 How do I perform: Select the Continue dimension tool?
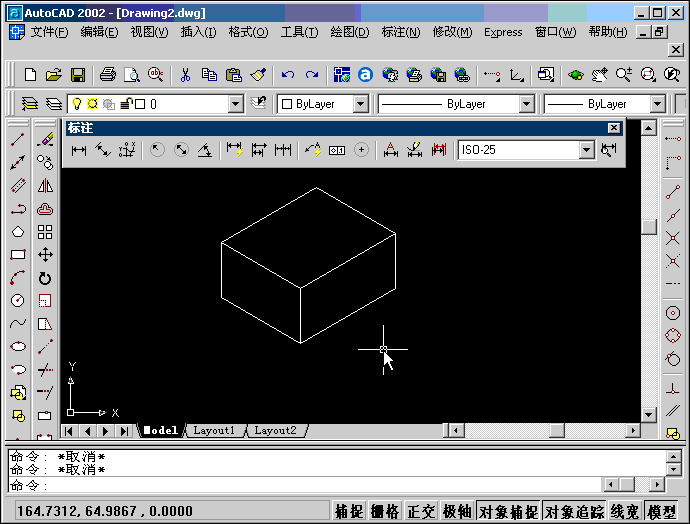283,150
